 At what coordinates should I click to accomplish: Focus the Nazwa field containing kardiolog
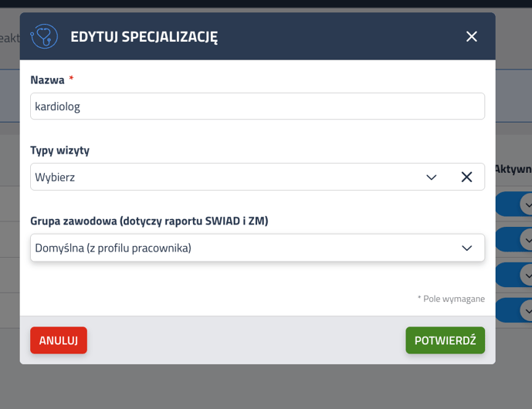click(257, 106)
